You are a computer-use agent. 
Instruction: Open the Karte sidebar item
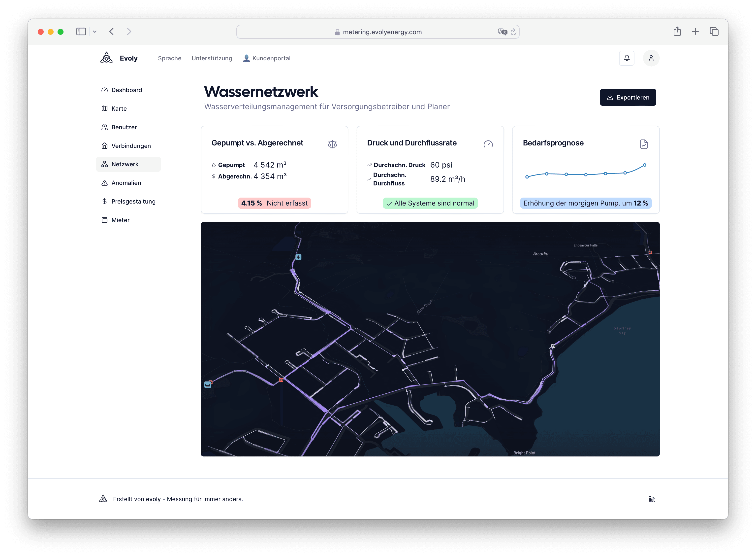(119, 108)
